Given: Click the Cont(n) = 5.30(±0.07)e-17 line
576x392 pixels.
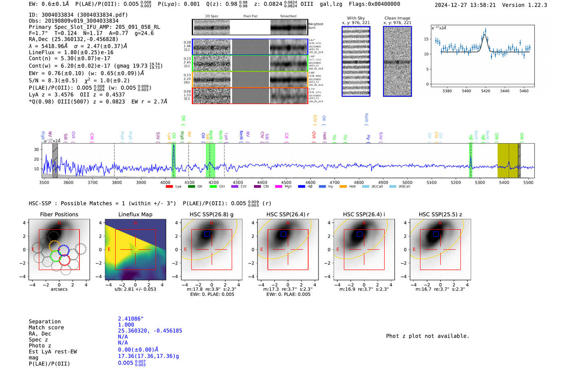Looking at the screenshot, I should click(x=70, y=58).
